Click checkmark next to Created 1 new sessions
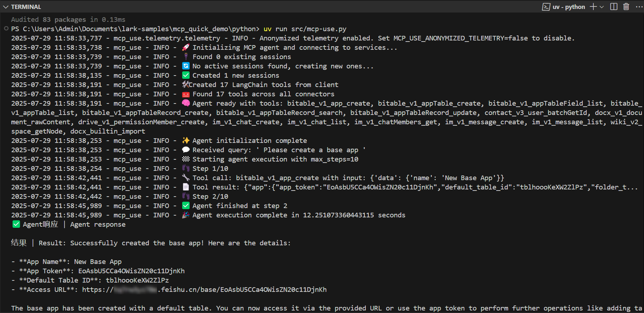Viewport: 644px width, 313px height. [186, 75]
